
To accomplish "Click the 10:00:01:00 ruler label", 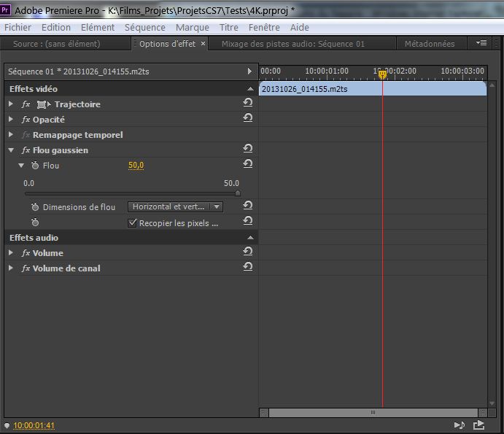I will coord(327,71).
